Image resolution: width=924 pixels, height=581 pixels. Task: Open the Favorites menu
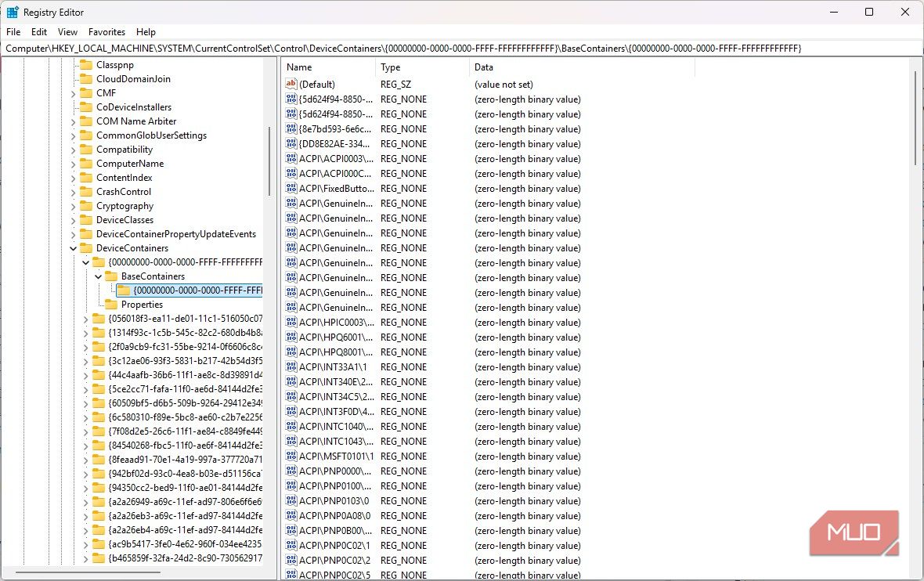[106, 32]
